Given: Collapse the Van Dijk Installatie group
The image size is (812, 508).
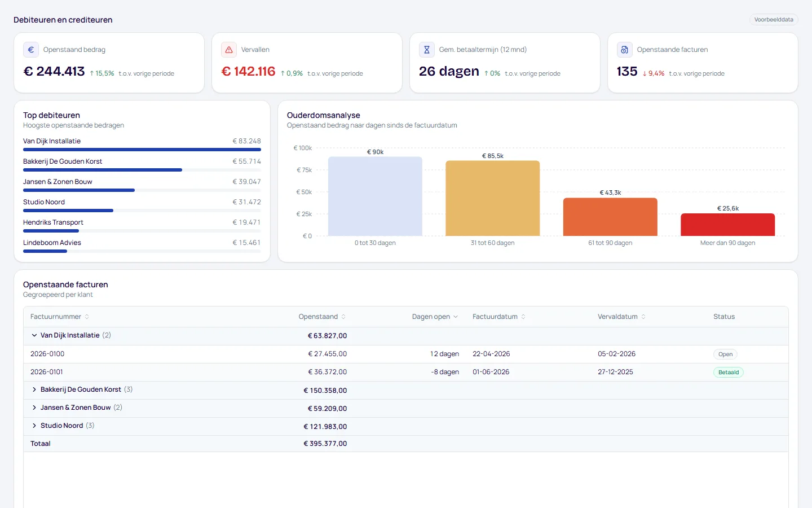Looking at the screenshot, I should click(34, 335).
